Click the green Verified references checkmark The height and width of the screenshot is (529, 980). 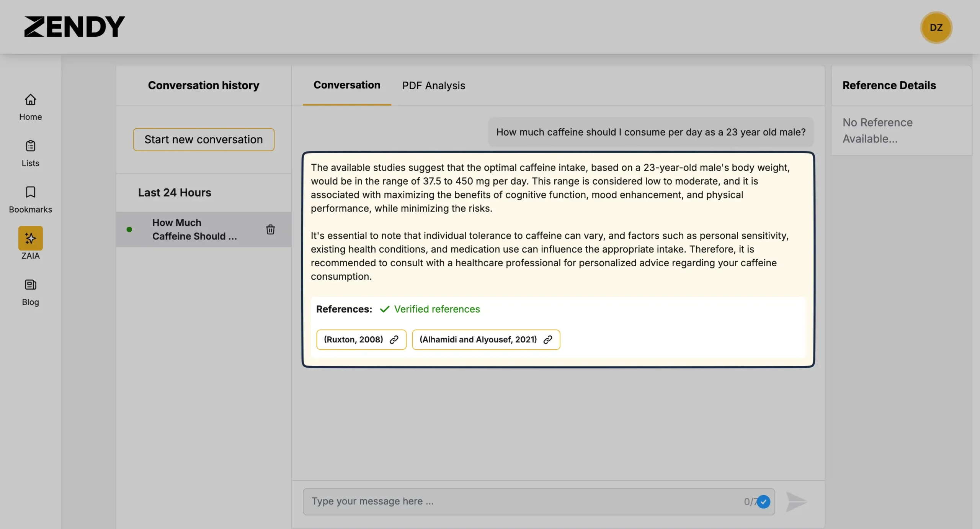click(385, 309)
